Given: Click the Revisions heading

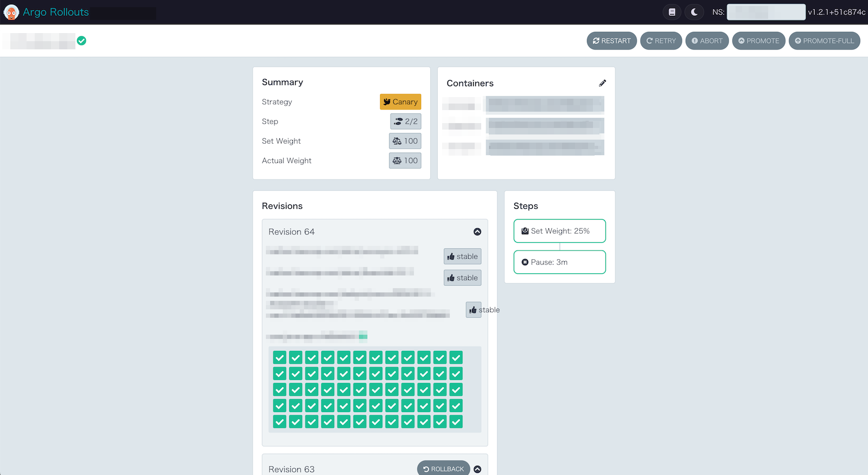Looking at the screenshot, I should [282, 206].
